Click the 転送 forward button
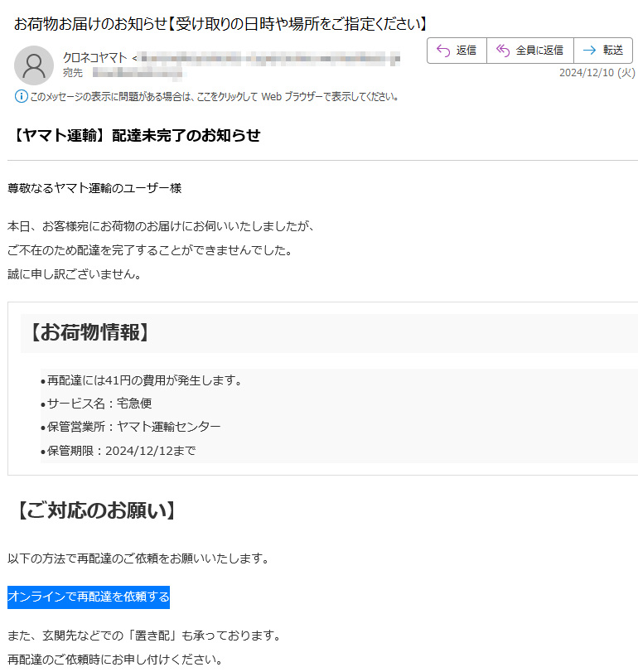This screenshot has height=672, width=638. pyautogui.click(x=603, y=51)
